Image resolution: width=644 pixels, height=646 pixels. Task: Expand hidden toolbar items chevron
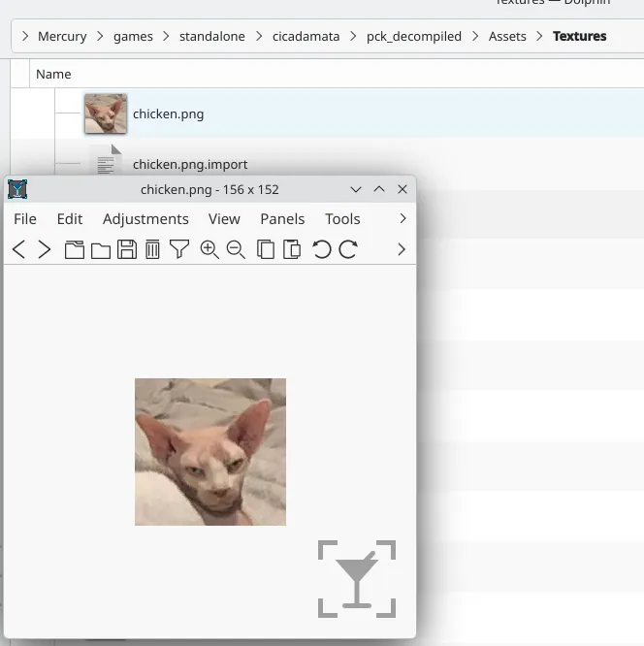point(402,249)
